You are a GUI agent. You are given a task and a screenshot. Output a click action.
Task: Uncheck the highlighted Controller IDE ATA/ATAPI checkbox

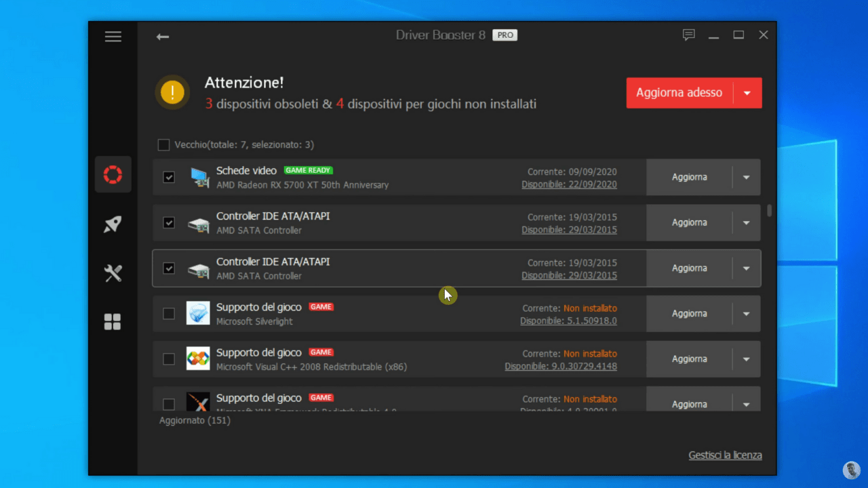click(x=169, y=268)
